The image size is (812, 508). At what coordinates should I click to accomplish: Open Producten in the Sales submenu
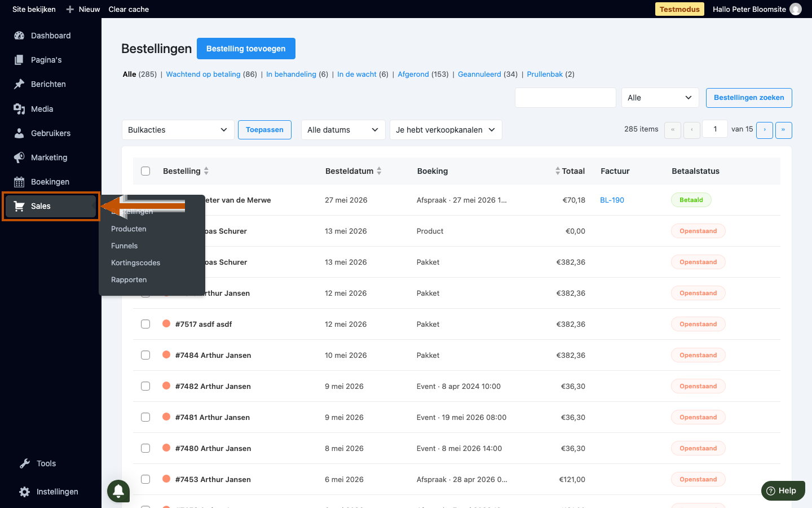click(x=129, y=229)
